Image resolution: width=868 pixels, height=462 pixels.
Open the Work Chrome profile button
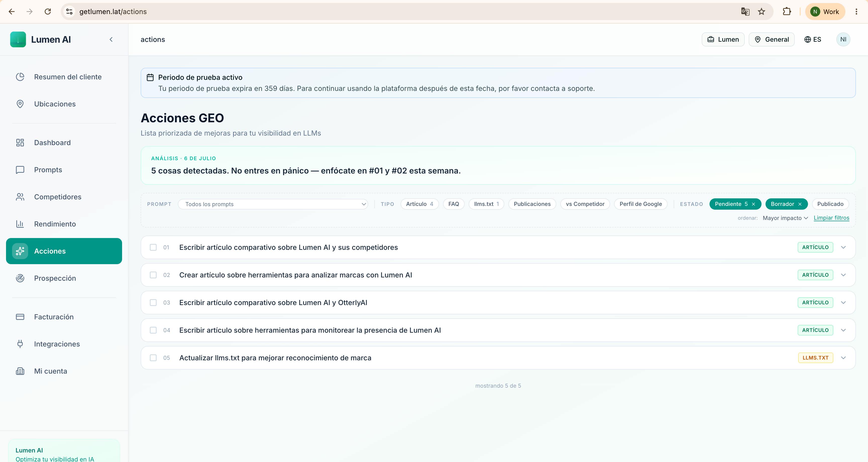click(x=825, y=12)
